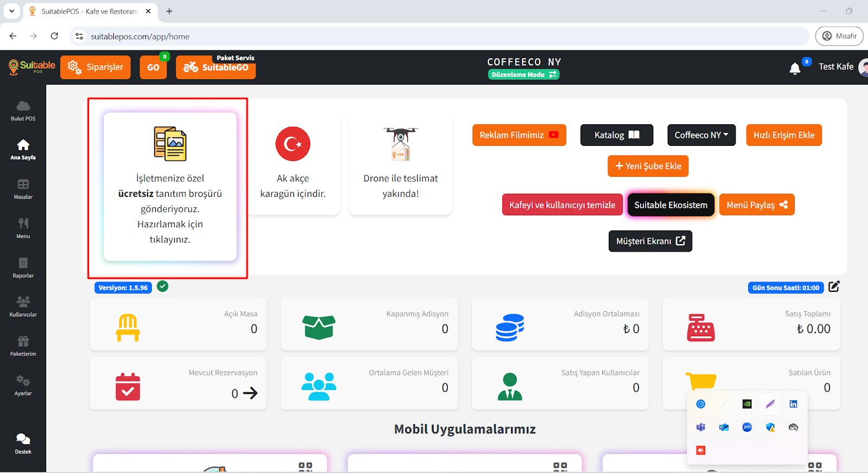Open Ayarlar settings in the sidebar
868x473 pixels.
click(23, 386)
